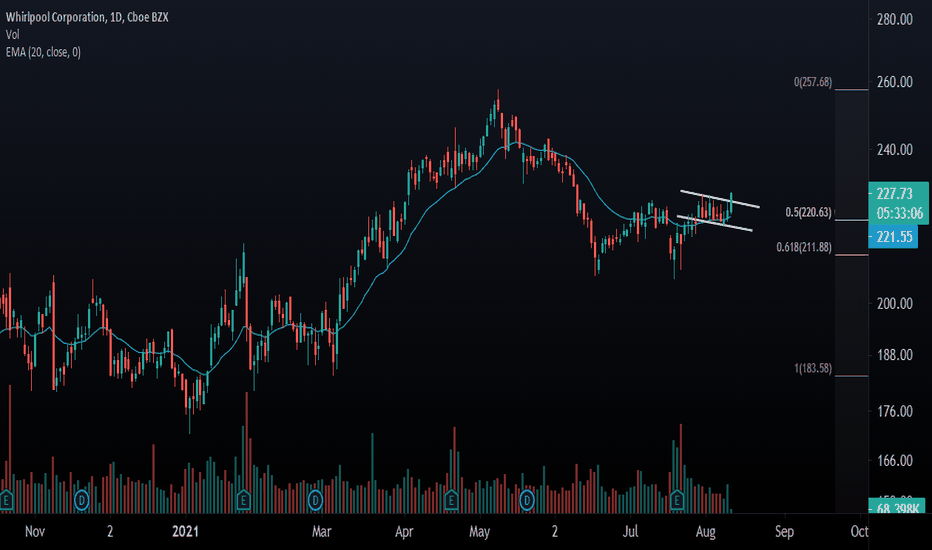The height and width of the screenshot is (550, 932).
Task: Click the volume value tag 68.398K
Action: point(898,507)
